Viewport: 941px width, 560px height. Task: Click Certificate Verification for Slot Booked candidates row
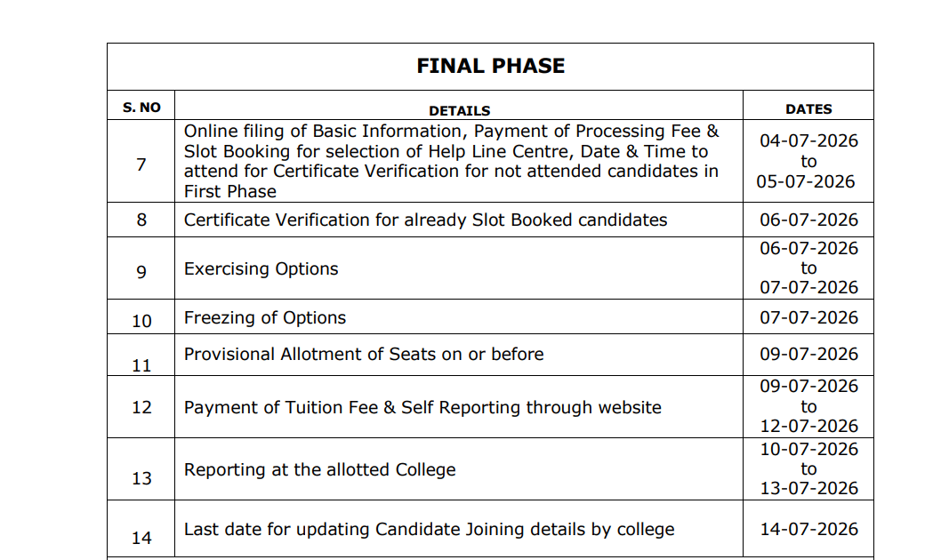(490, 220)
